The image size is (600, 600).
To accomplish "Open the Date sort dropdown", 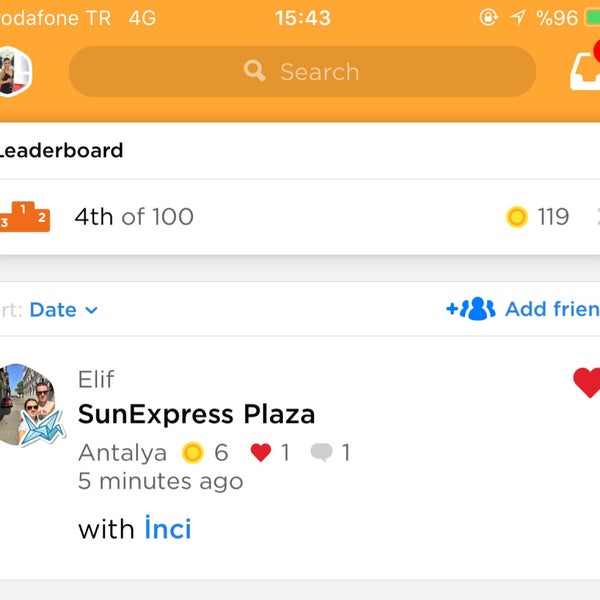I will point(64,310).
